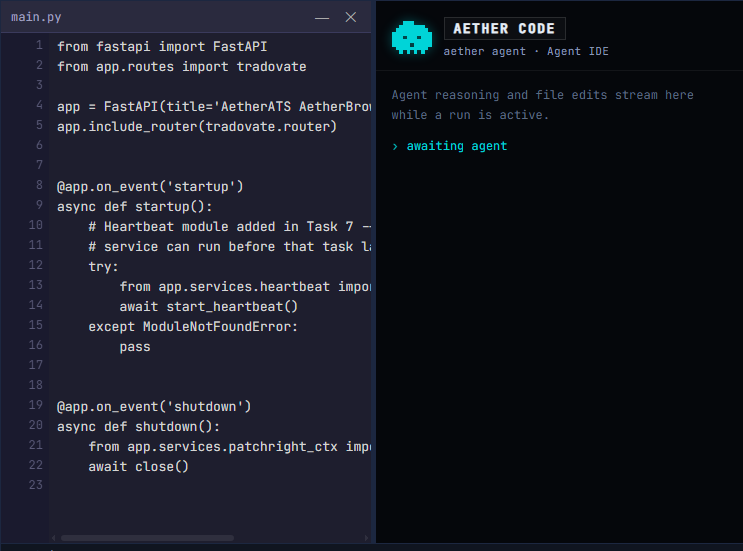This screenshot has height=551, width=743.
Task: Click line number 1 in the gutter
Action: pos(39,45)
